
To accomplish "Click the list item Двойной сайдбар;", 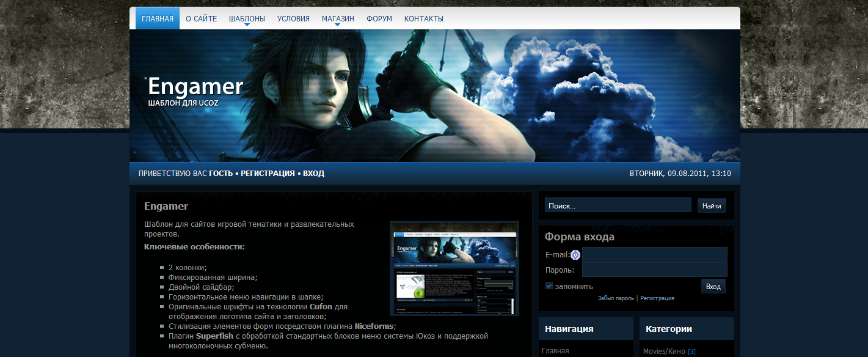I will tap(202, 287).
